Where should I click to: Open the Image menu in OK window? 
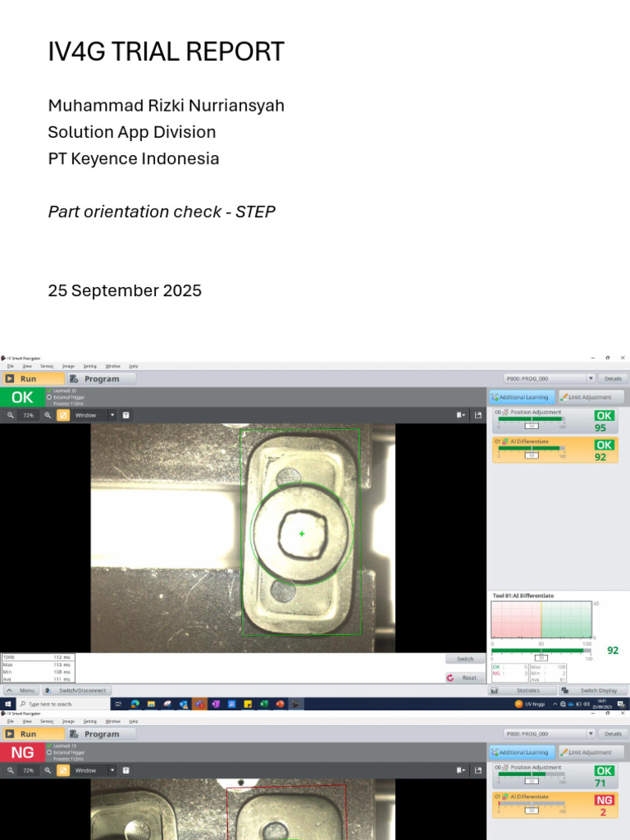pos(69,367)
